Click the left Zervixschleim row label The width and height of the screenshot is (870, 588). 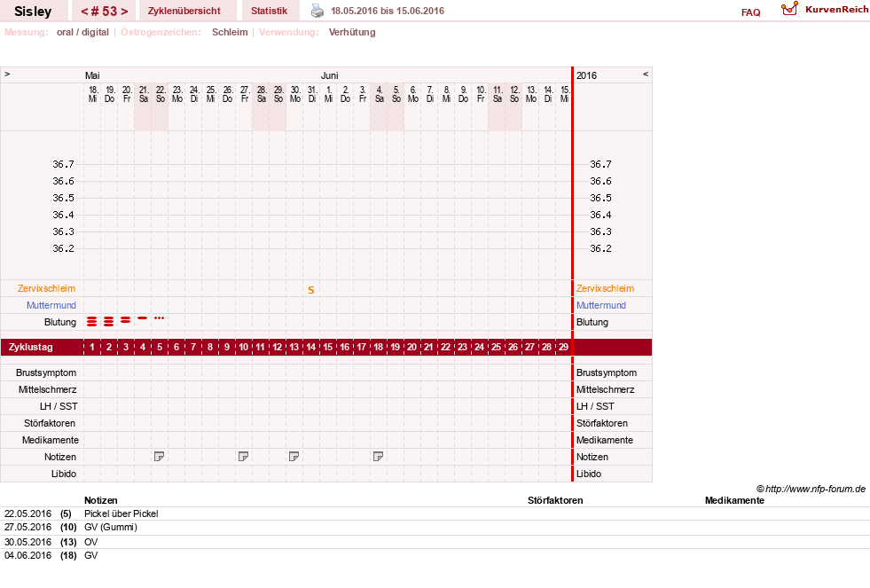[x=47, y=288]
